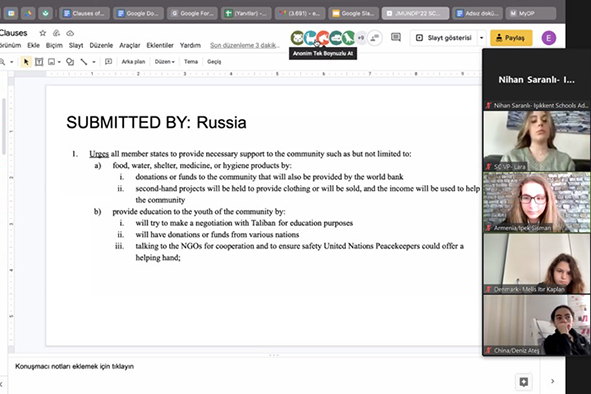Viewport: 591px width, 394px height.
Task: Switch to the JMUNDP'22 SC browser tab
Action: pyautogui.click(x=415, y=14)
